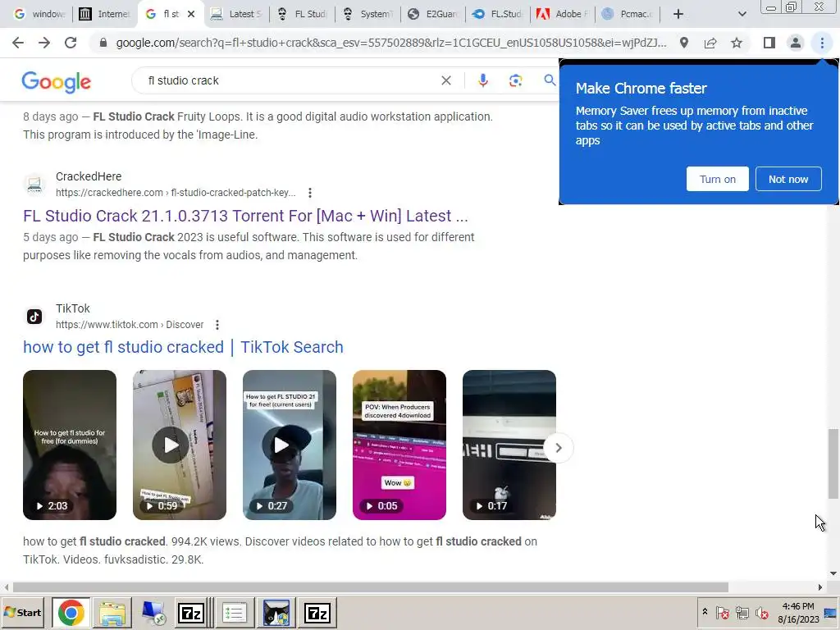Open the location pin icon in address bar

683,43
